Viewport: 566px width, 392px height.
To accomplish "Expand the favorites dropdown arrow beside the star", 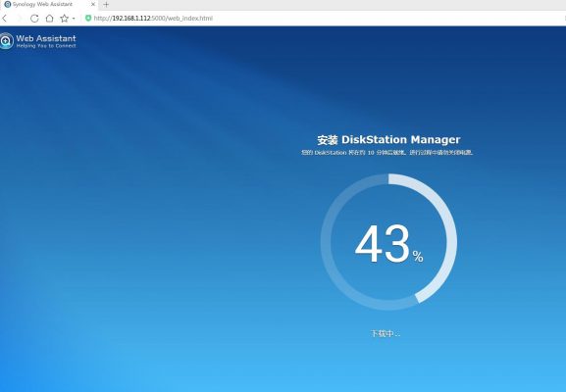I will click(x=74, y=18).
